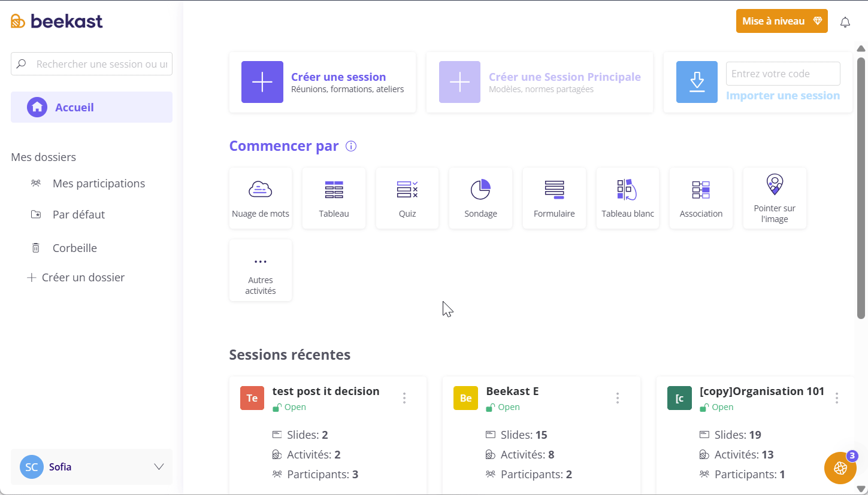
Task: Click the Corbeille trash icon
Action: (36, 248)
